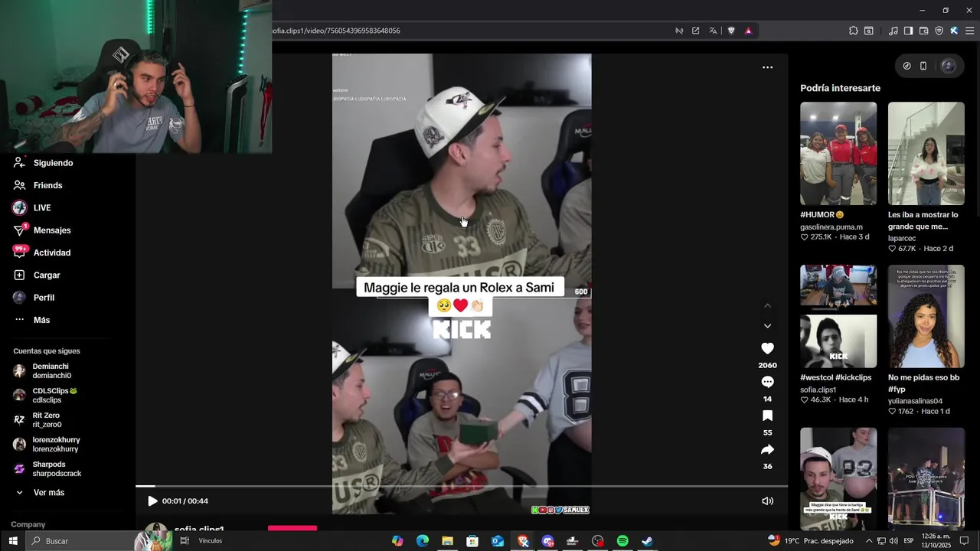Open Spotify from taskbar

click(x=622, y=541)
